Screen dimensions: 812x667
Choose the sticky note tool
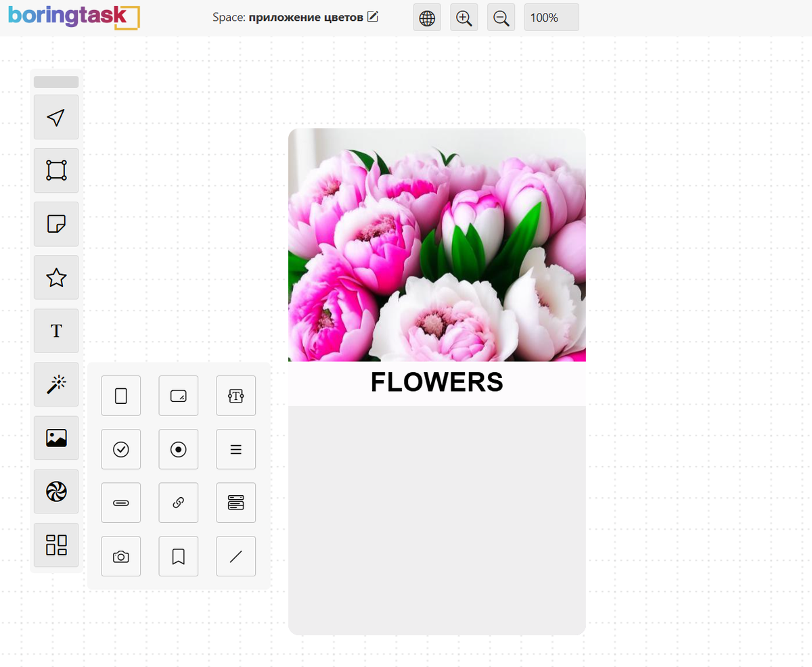[x=56, y=224]
